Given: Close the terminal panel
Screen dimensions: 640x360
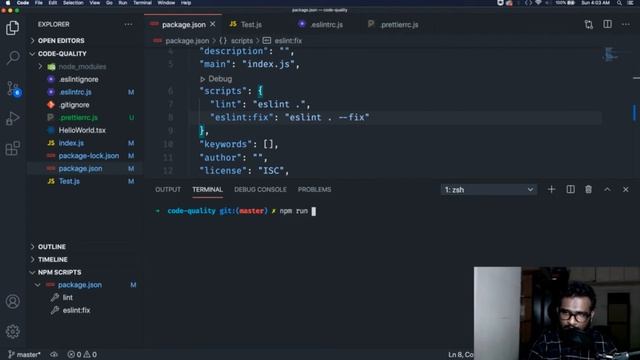Looking at the screenshot, I should [x=626, y=189].
